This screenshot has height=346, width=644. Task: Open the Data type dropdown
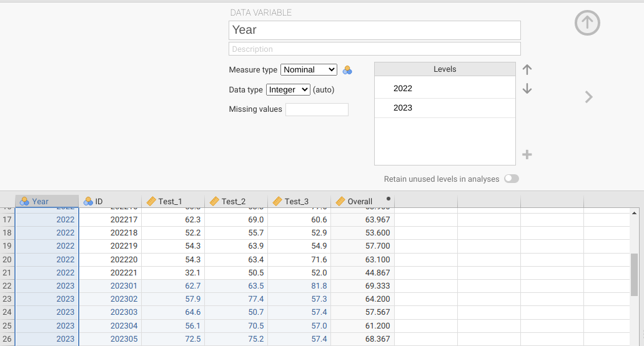click(288, 89)
